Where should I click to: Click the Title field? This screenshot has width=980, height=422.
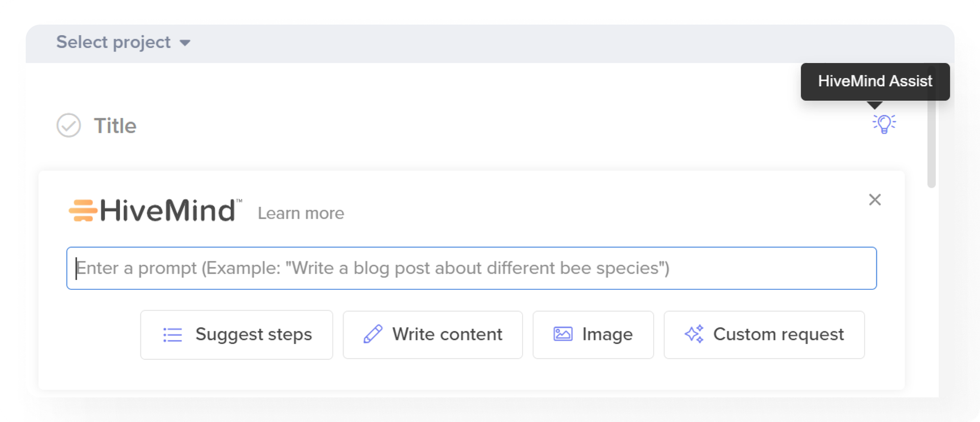115,126
